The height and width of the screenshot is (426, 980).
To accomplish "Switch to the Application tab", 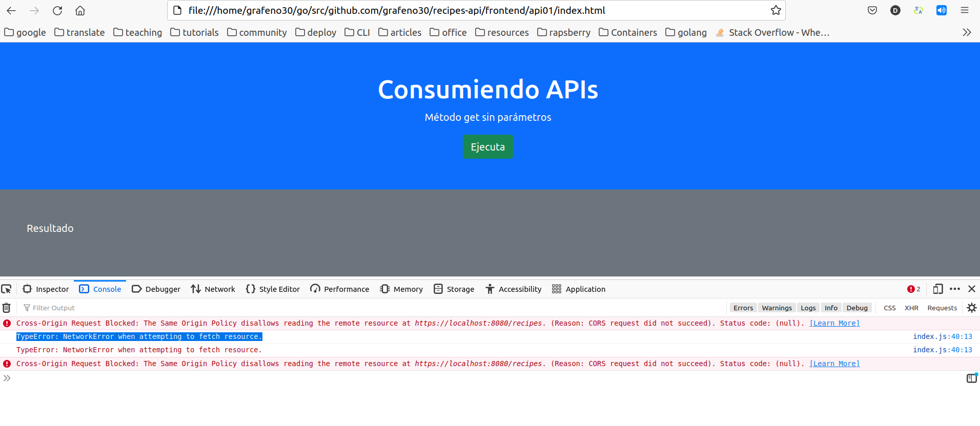I will point(579,289).
